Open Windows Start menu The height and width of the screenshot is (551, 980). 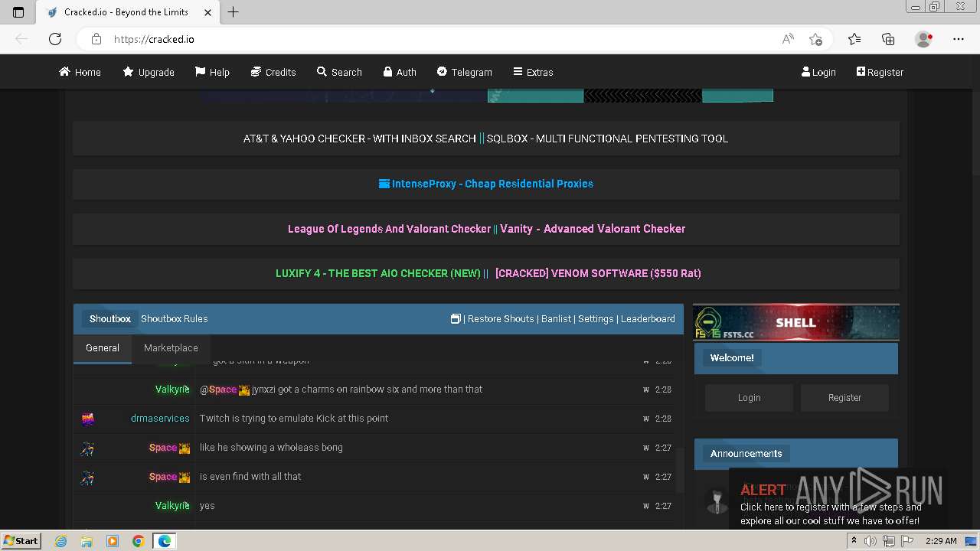point(21,541)
